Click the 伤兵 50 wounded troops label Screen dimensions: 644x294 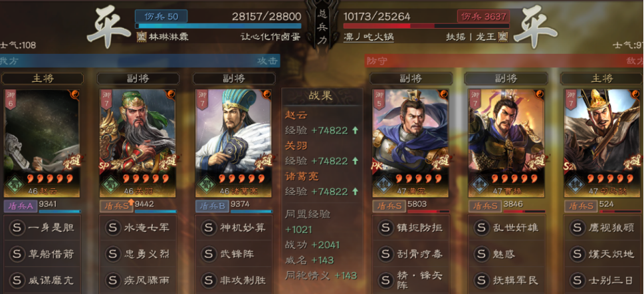click(161, 17)
